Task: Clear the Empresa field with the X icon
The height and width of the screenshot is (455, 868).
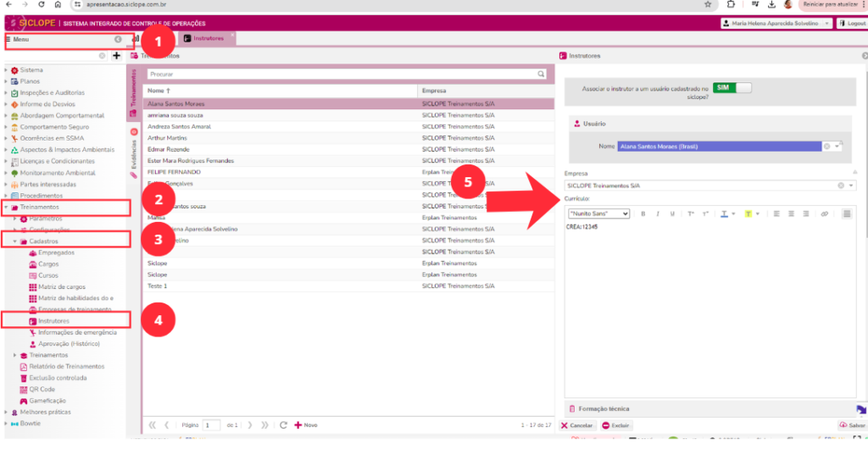Action: [x=841, y=186]
